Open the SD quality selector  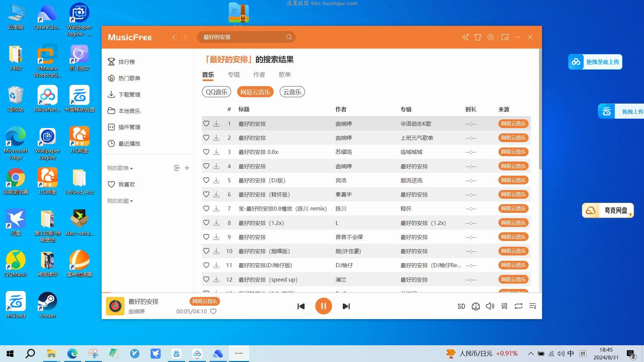coord(461,306)
